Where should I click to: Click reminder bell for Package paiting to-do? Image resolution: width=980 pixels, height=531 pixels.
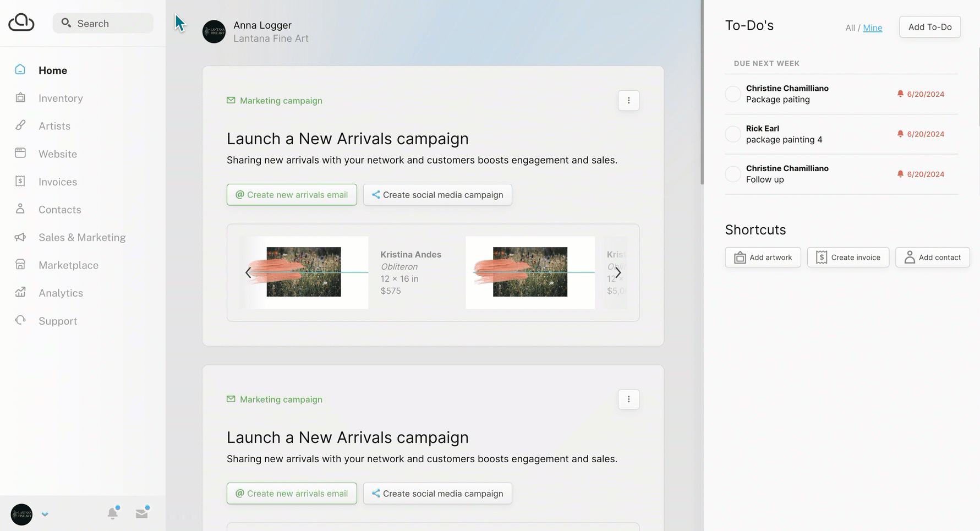900,94
